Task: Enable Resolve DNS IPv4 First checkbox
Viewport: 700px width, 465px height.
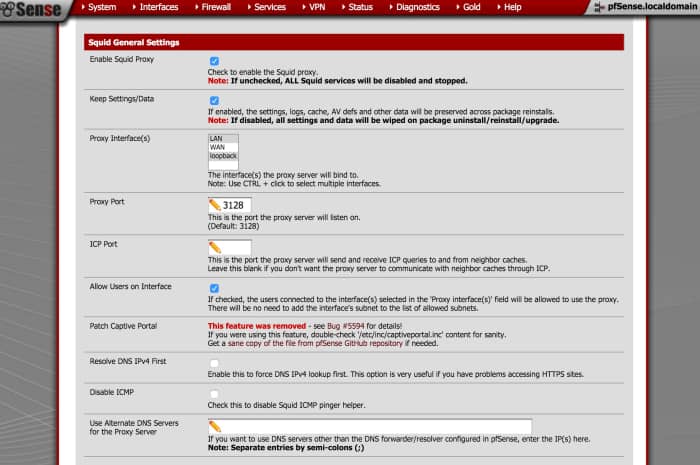Action: pyautogui.click(x=214, y=363)
